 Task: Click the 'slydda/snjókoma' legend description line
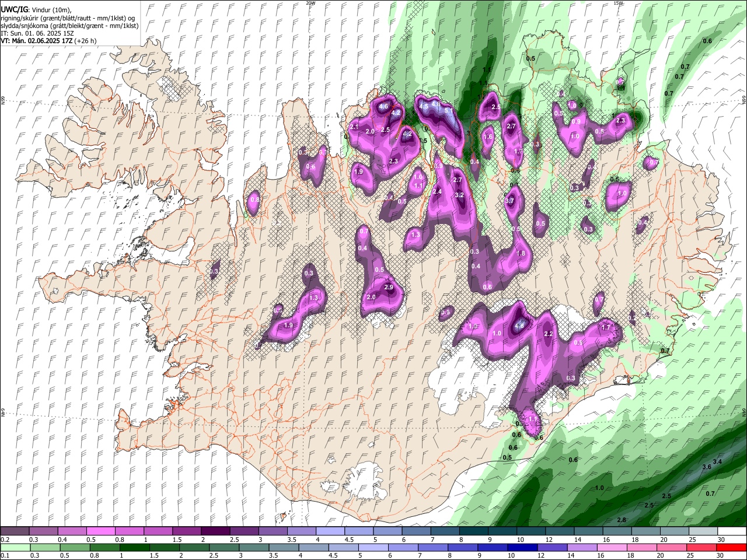[x=69, y=26]
